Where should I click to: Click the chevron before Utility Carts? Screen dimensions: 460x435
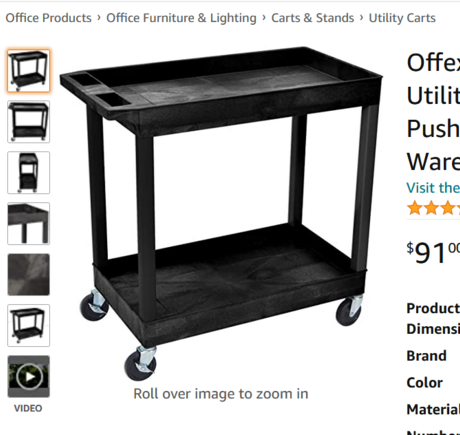362,17
